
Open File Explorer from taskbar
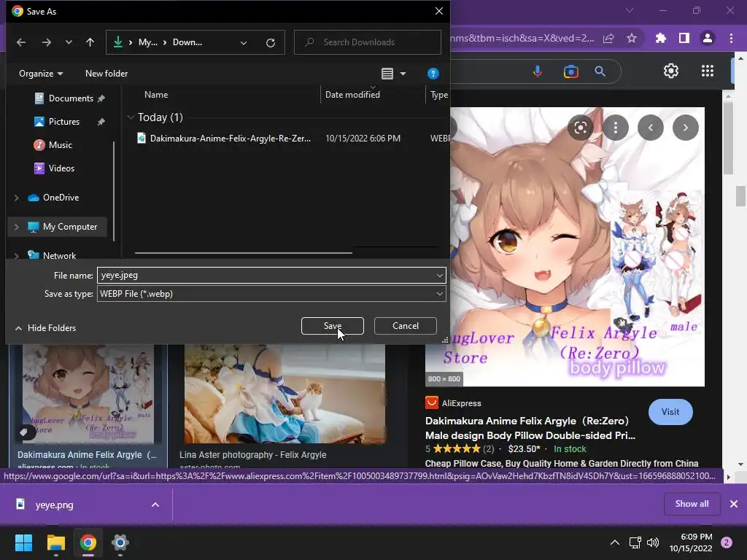coord(55,542)
